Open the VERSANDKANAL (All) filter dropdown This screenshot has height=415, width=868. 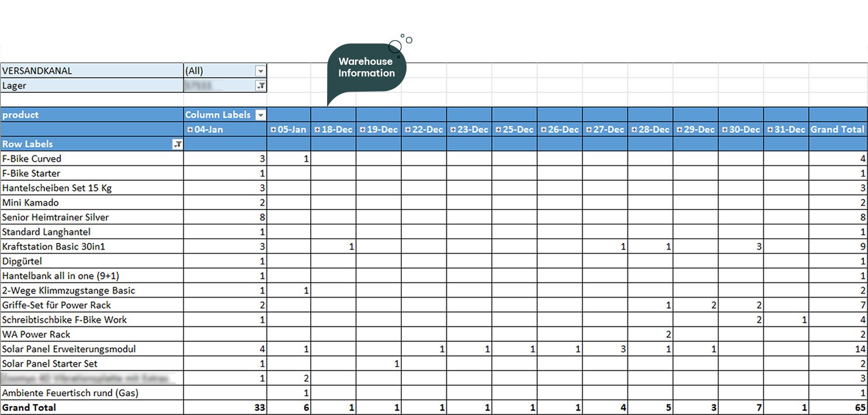click(261, 71)
